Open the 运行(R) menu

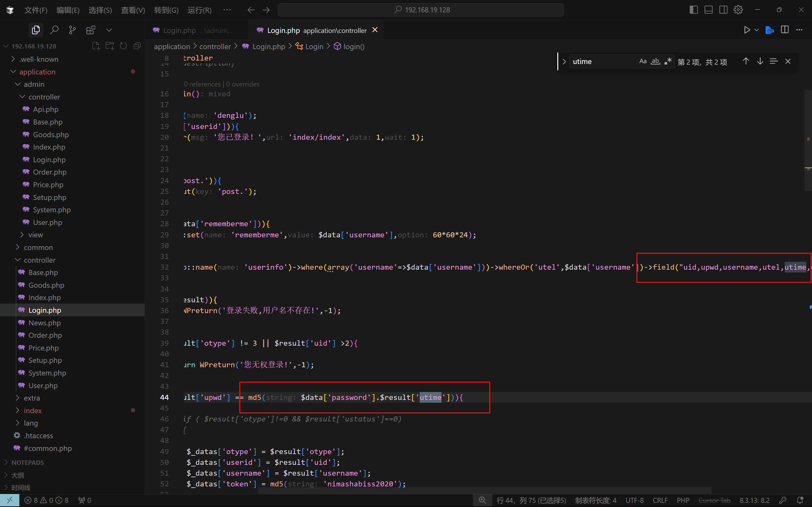click(199, 10)
